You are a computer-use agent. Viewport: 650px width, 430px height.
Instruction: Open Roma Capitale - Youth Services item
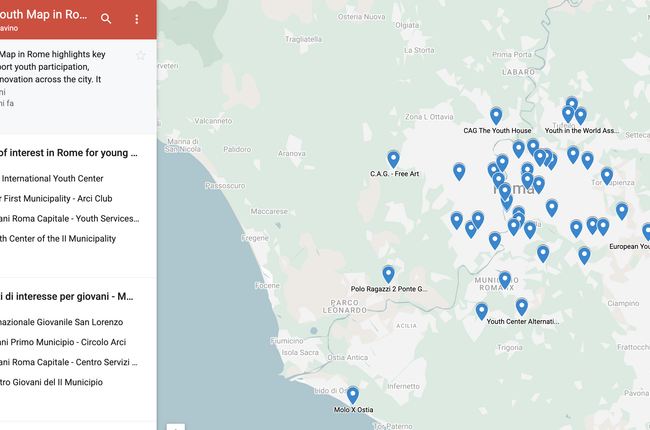(x=69, y=219)
